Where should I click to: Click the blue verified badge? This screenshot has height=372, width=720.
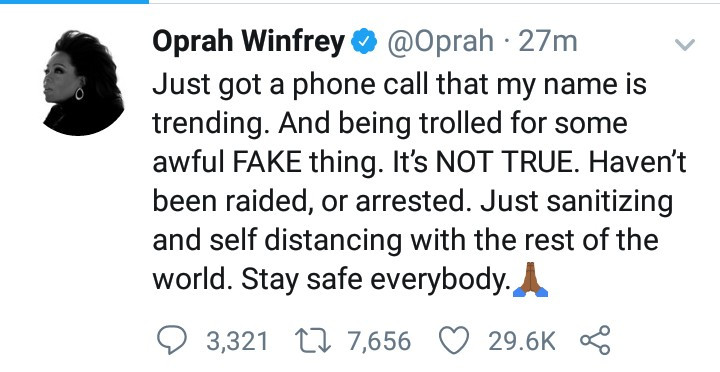click(364, 42)
